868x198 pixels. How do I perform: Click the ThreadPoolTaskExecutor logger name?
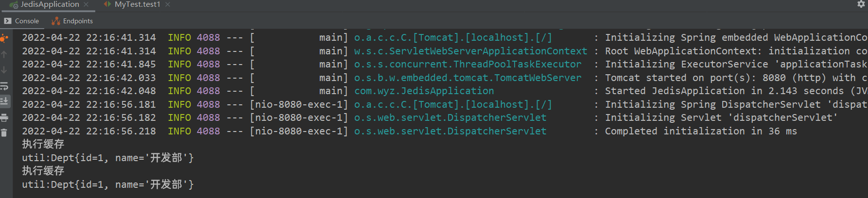468,64
